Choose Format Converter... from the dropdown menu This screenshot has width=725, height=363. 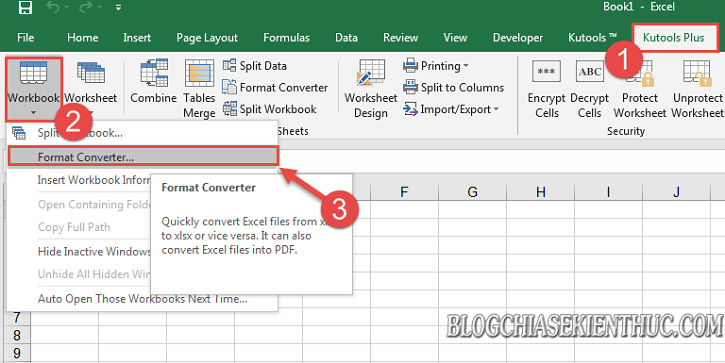[x=143, y=157]
